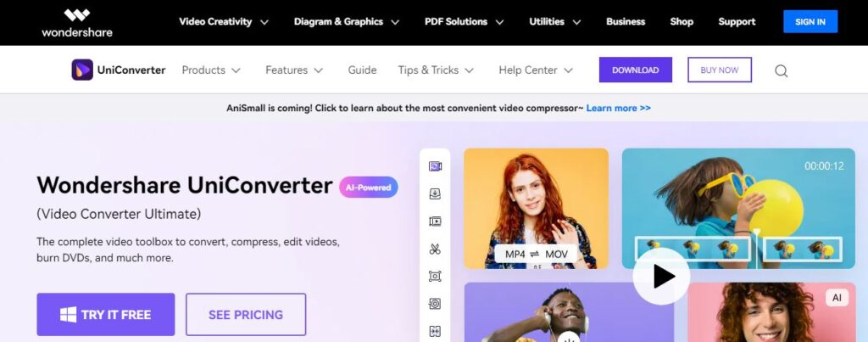Image resolution: width=868 pixels, height=342 pixels.
Task: Go to Wondershare logo homepage
Action: coord(77,23)
